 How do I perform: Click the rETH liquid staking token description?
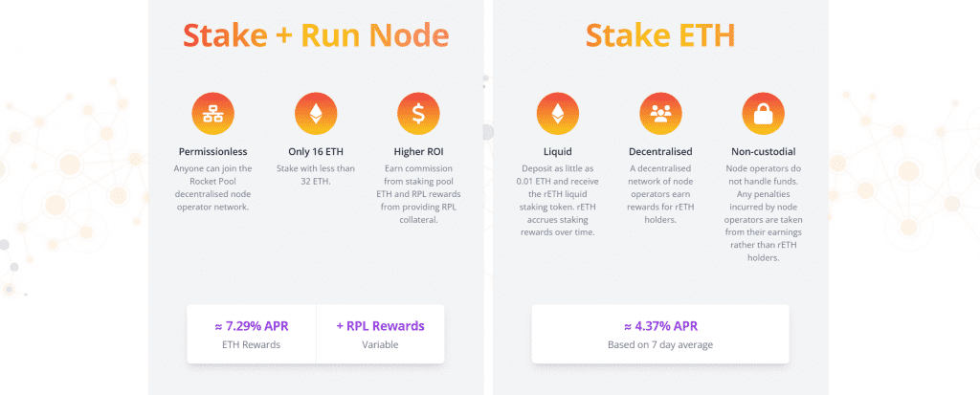(x=558, y=201)
